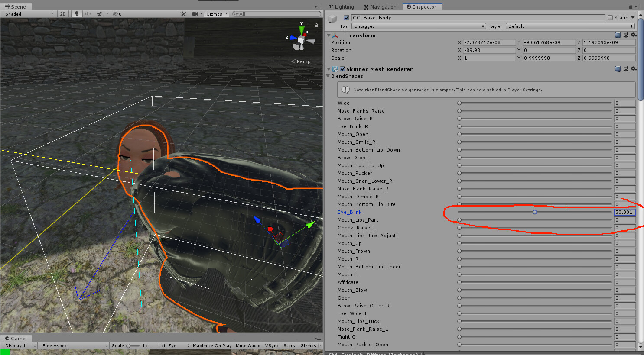Click the scene effects (skybox) icon

[100, 14]
